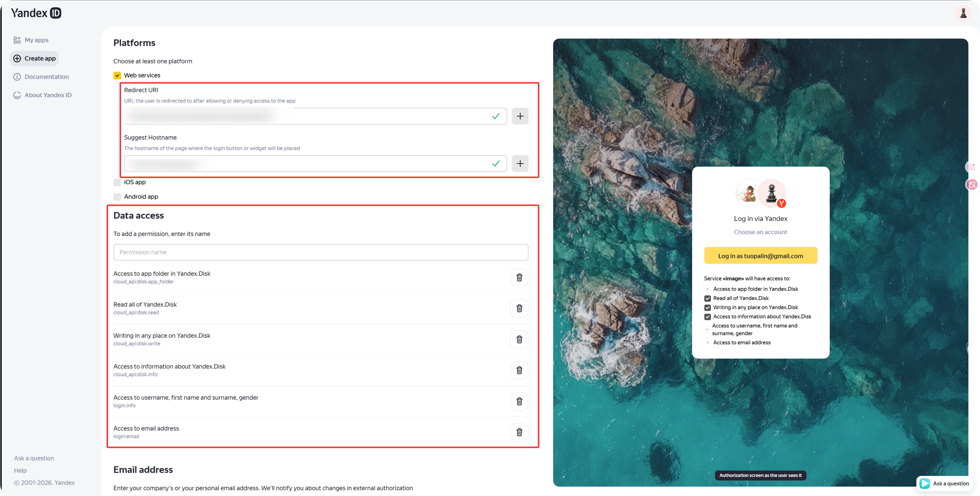Click the My apps grid icon

coord(17,40)
